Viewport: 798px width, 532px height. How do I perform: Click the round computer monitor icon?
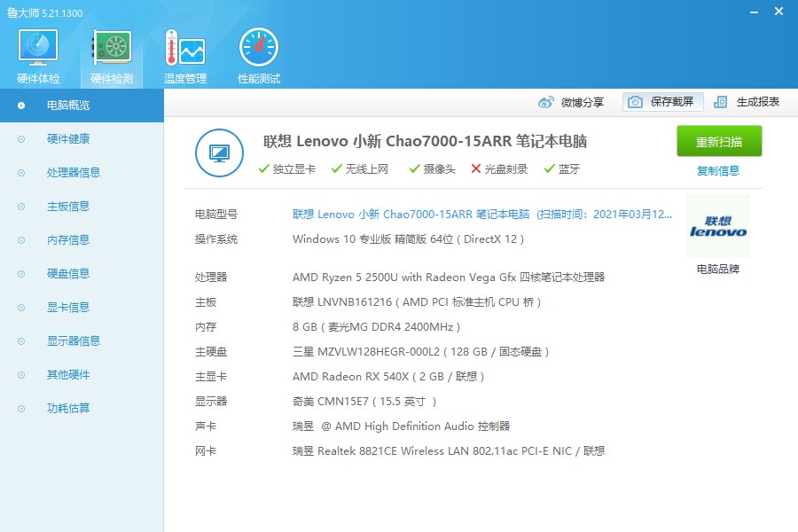(219, 153)
